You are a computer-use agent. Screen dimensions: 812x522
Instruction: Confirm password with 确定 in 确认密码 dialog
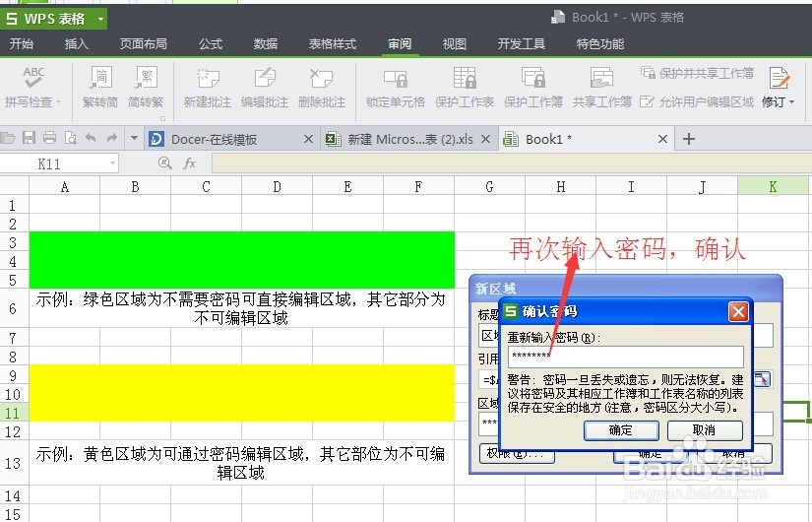pos(621,430)
